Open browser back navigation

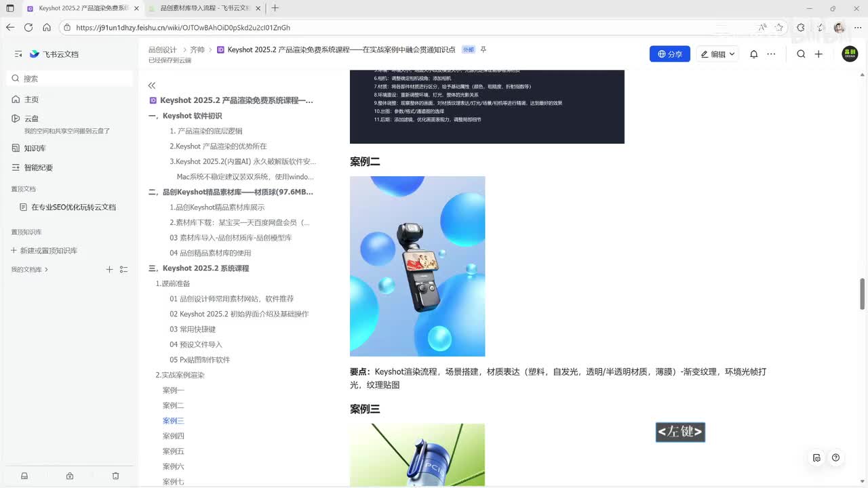[9, 28]
